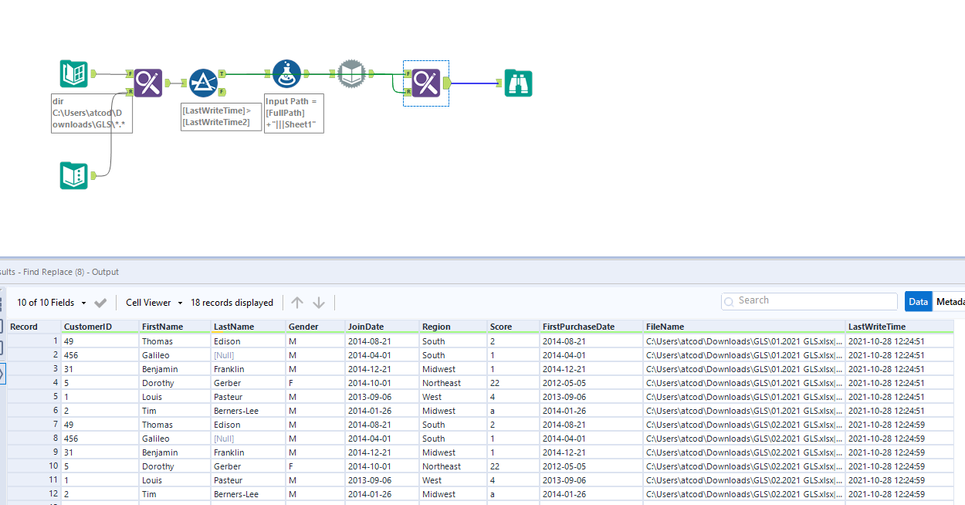Viewport: 965px width, 505px height.
Task: Select the Filter tool icon
Action: [x=203, y=83]
